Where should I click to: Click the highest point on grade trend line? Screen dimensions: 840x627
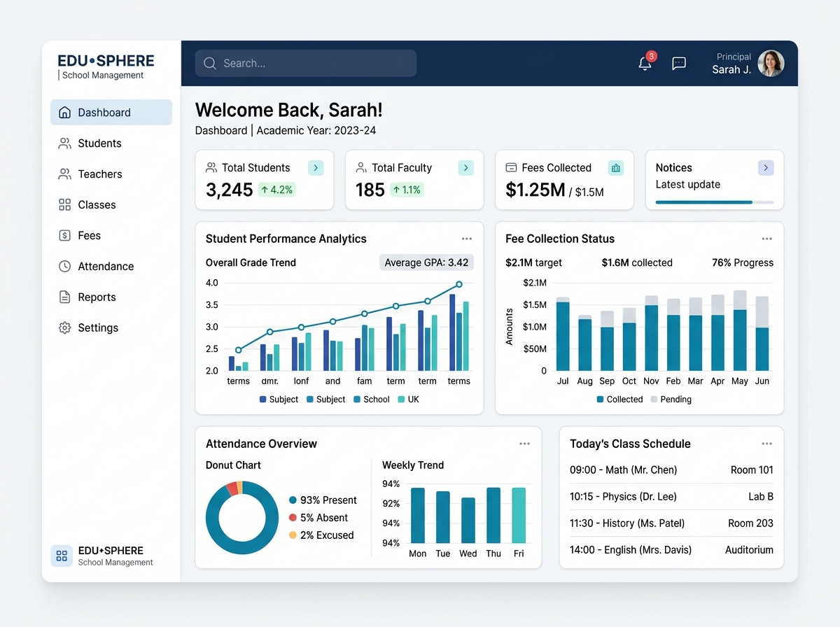459,284
